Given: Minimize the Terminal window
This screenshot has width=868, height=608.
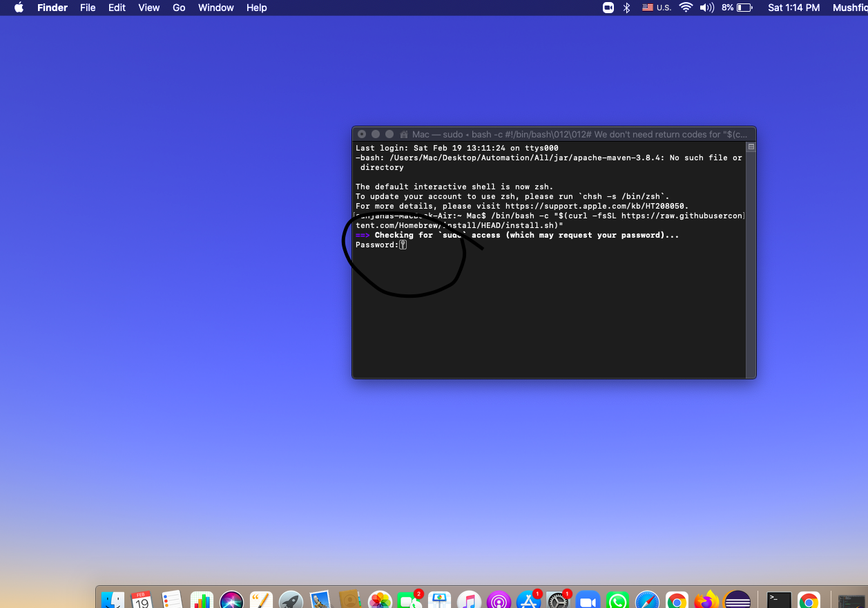Looking at the screenshot, I should pyautogui.click(x=376, y=134).
